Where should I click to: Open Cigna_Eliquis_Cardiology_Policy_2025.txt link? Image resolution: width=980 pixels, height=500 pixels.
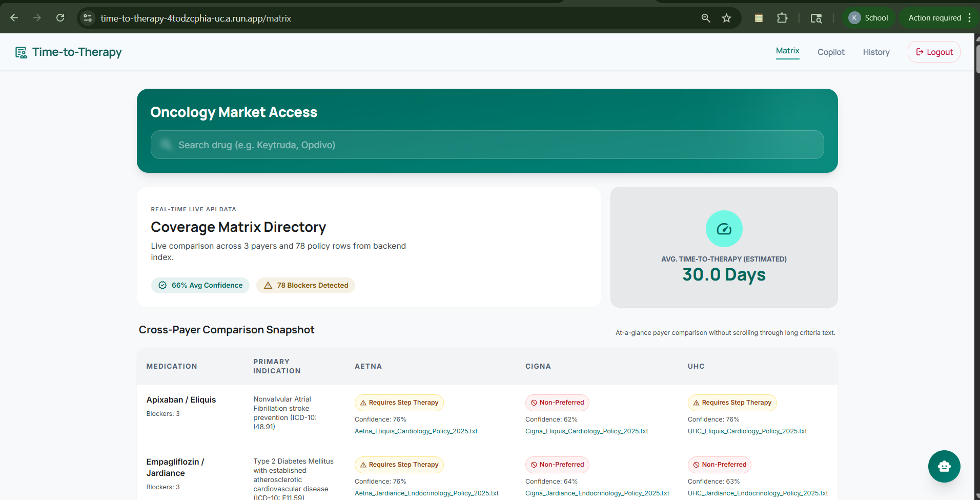pyautogui.click(x=587, y=431)
